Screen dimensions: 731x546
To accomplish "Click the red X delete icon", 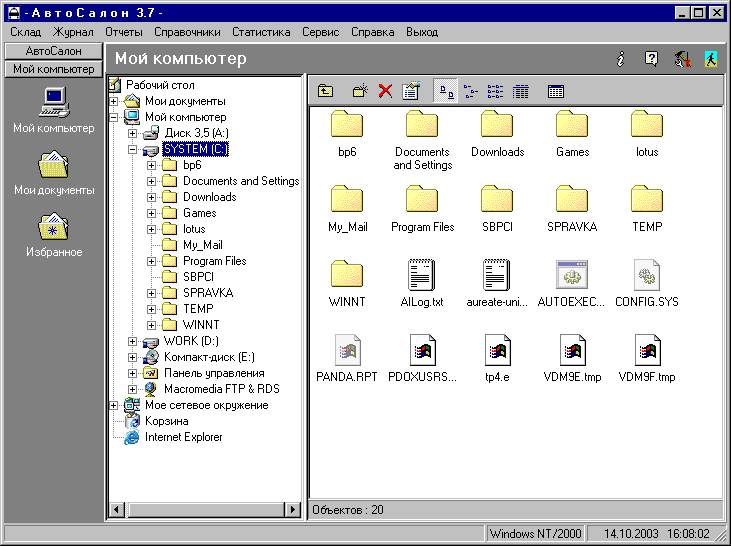I will click(384, 91).
